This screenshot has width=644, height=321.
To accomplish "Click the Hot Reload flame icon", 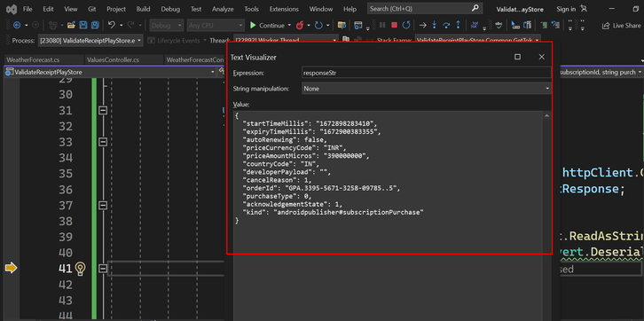I will click(300, 26).
